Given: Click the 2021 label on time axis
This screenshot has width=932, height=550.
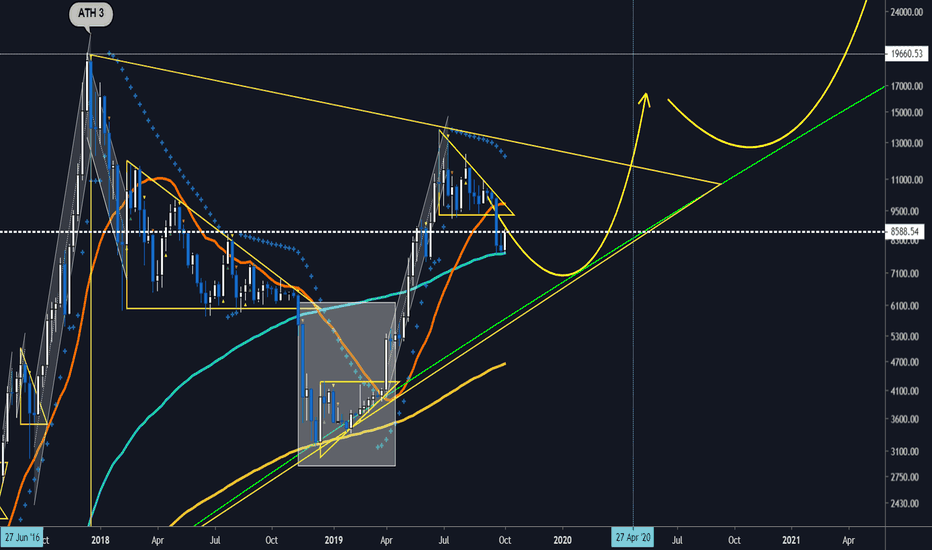Looking at the screenshot, I should (x=791, y=540).
